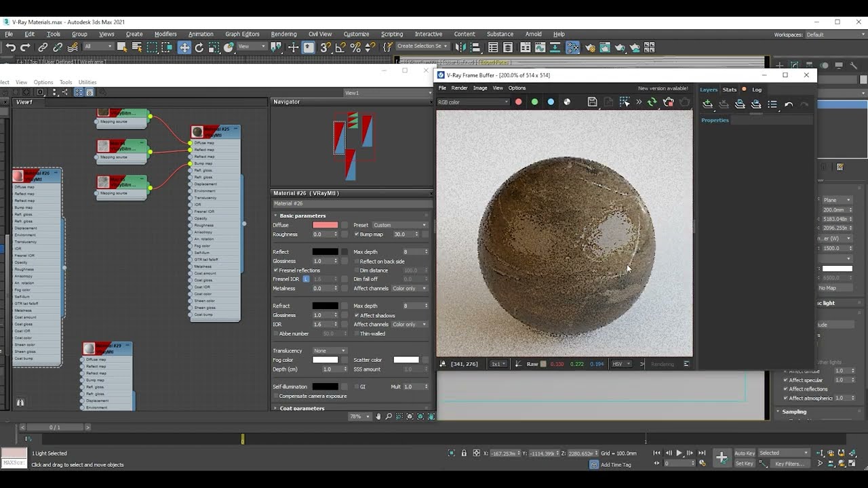868x488 pixels.
Task: Toggle the Percent Snap icon
Action: coord(355,47)
